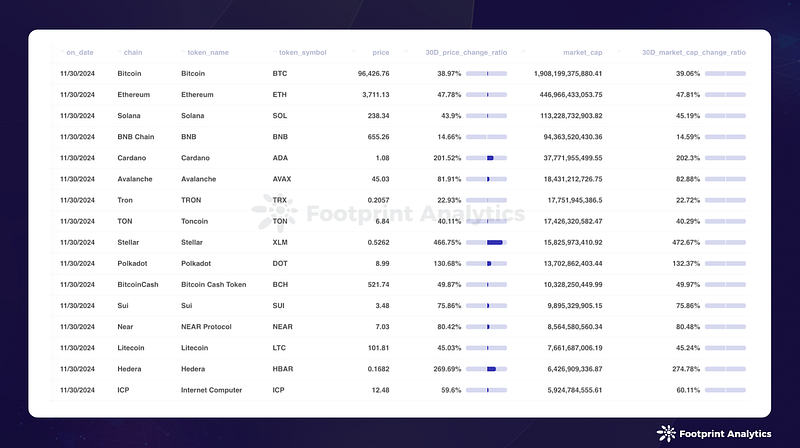Viewport: 800px width, 448px height.
Task: Click sort arrow next to 30D_market_cap_change_ratio
Action: pyautogui.click(x=619, y=52)
